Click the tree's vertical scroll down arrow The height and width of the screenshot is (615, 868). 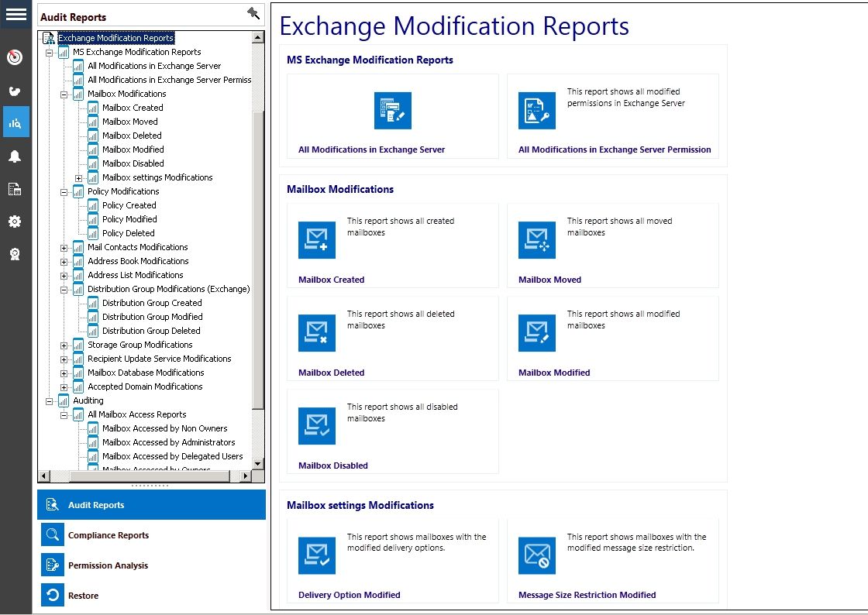point(257,463)
